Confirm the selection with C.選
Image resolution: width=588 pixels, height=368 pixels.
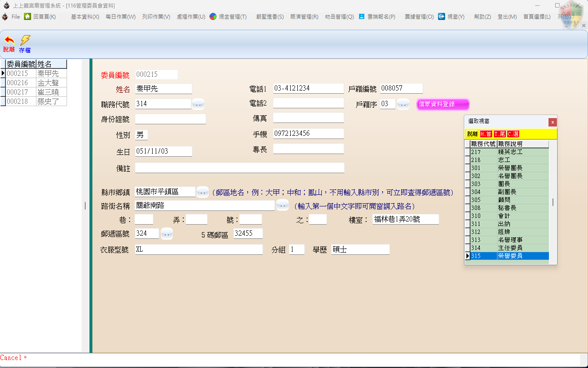coord(513,134)
